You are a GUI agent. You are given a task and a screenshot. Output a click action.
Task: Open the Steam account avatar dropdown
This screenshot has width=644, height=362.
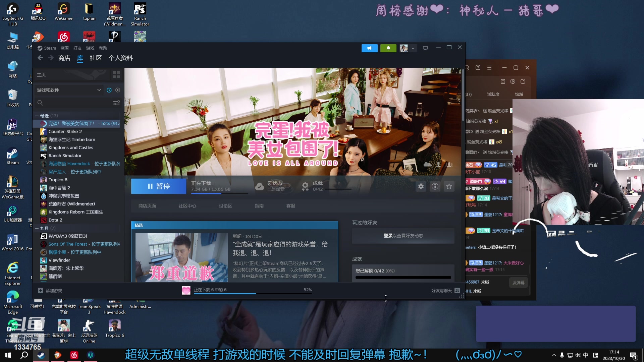(408, 48)
